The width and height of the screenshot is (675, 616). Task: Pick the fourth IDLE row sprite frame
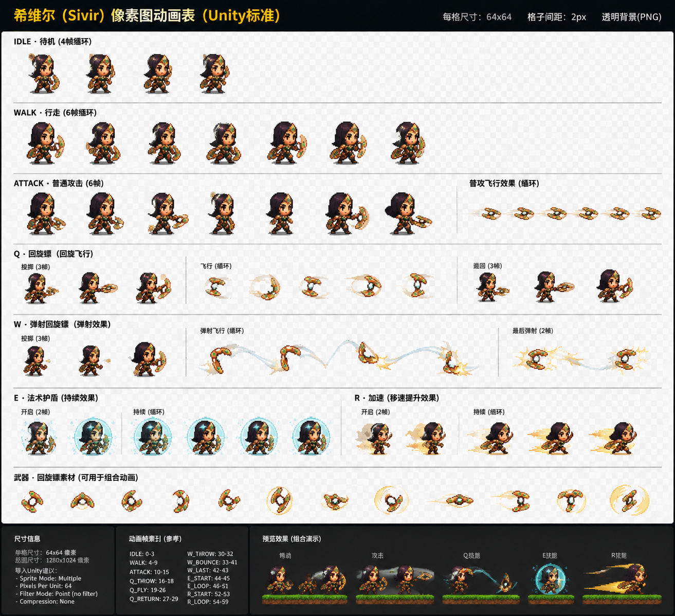[214, 74]
